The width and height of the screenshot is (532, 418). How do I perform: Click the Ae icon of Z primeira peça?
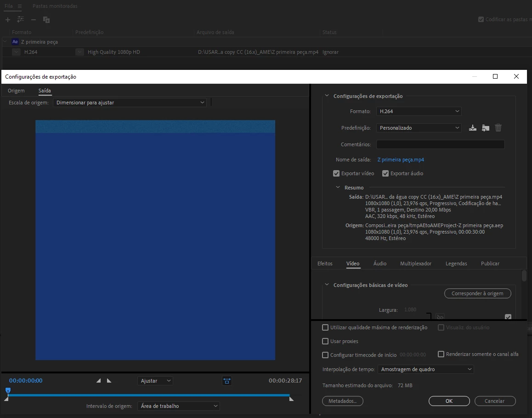pyautogui.click(x=15, y=42)
